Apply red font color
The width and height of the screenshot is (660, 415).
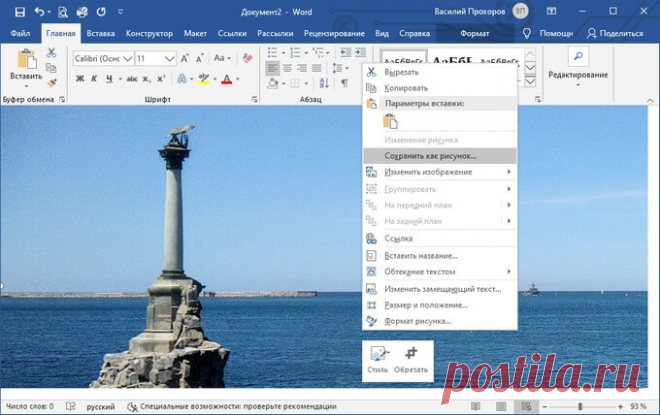point(226,79)
